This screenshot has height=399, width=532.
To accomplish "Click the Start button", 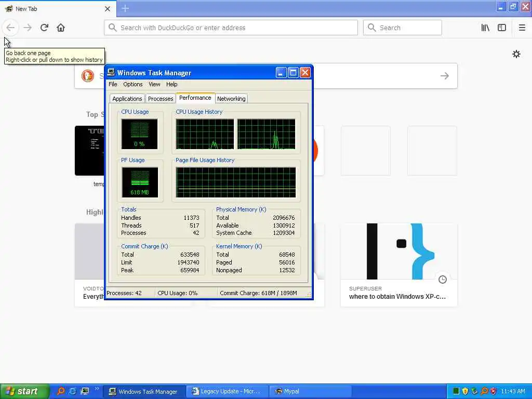I will (x=24, y=391).
